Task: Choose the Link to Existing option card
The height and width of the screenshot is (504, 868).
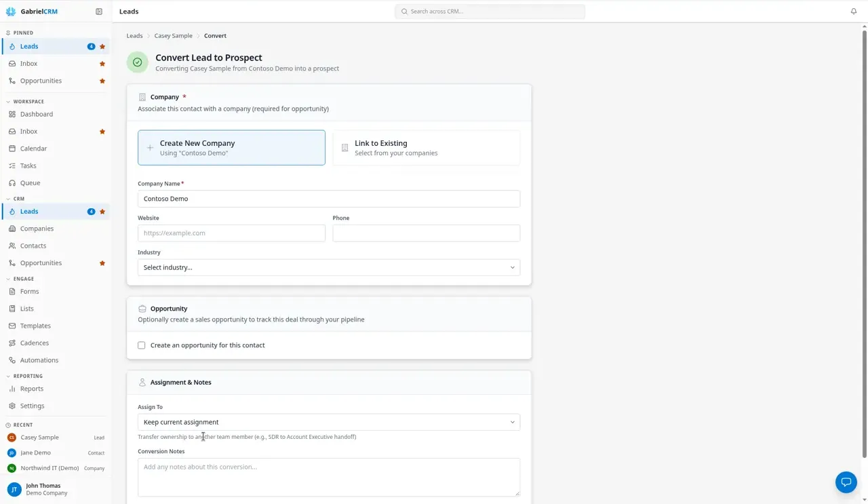Action: pos(427,148)
